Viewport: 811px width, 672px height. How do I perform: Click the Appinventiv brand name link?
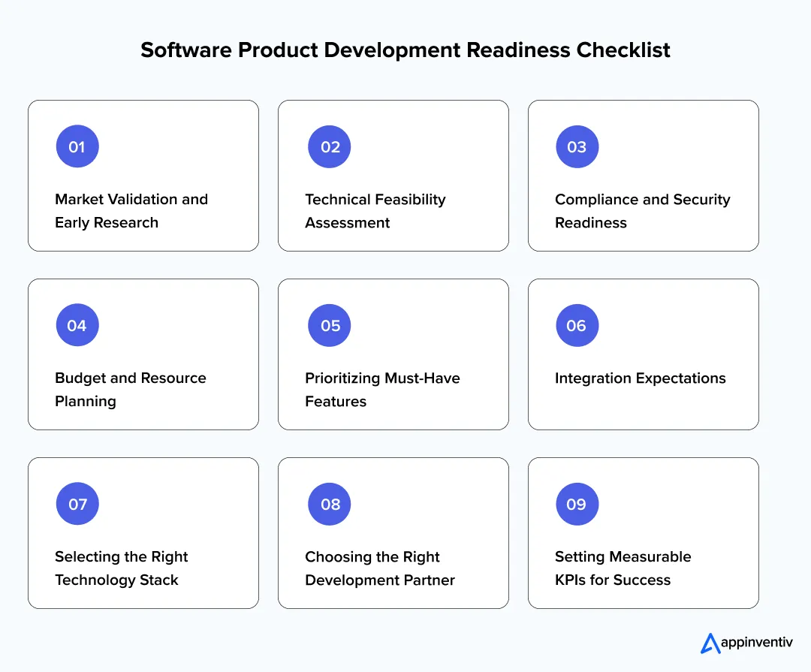pyautogui.click(x=756, y=643)
